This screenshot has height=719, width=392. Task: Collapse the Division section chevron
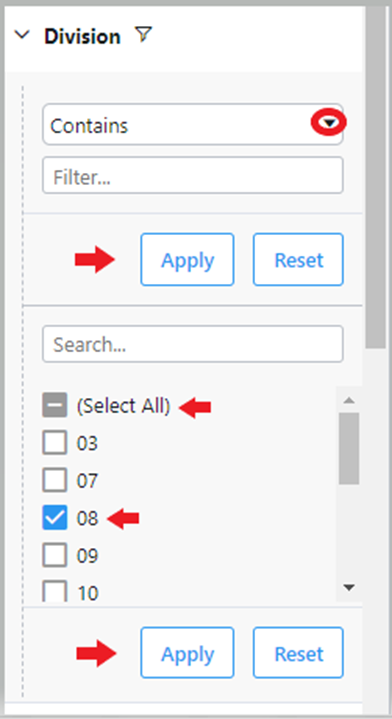[x=22, y=35]
